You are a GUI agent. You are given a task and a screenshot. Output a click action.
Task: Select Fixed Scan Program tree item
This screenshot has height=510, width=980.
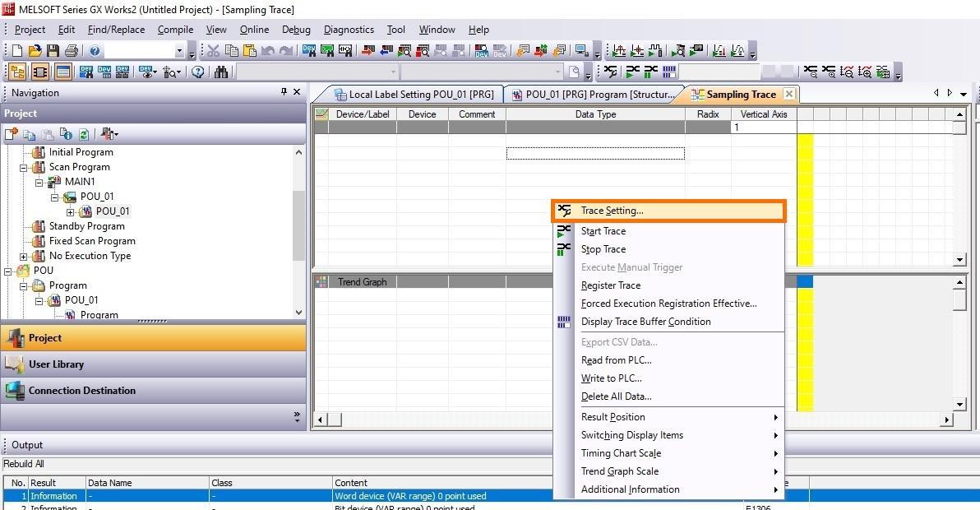pos(92,241)
